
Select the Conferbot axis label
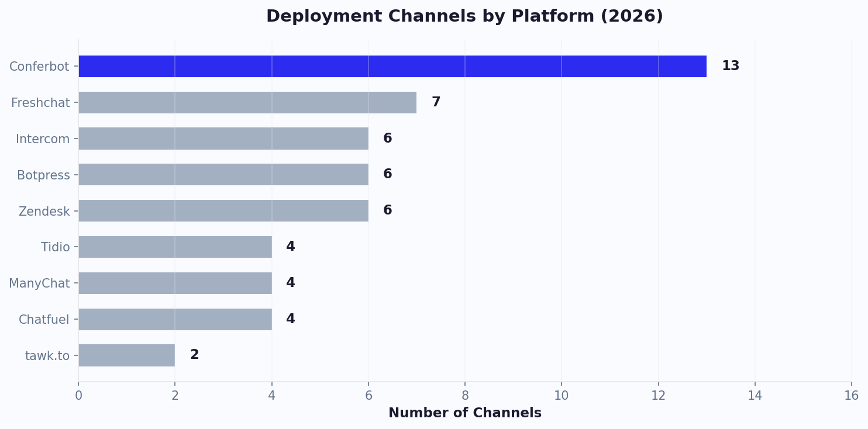point(40,66)
